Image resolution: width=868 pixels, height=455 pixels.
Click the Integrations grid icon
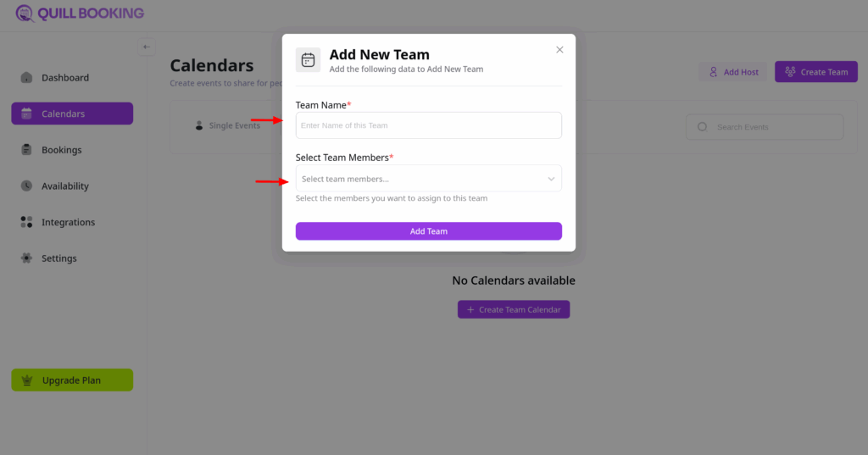26,222
